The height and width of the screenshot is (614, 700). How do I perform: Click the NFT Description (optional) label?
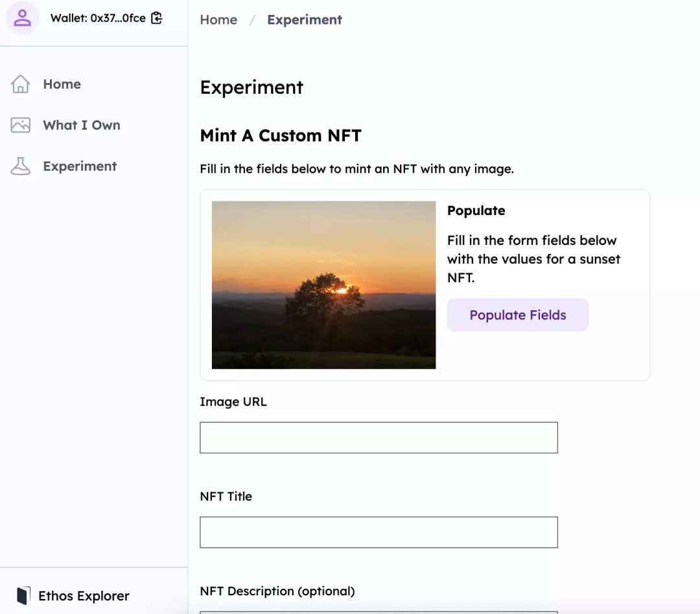click(277, 591)
